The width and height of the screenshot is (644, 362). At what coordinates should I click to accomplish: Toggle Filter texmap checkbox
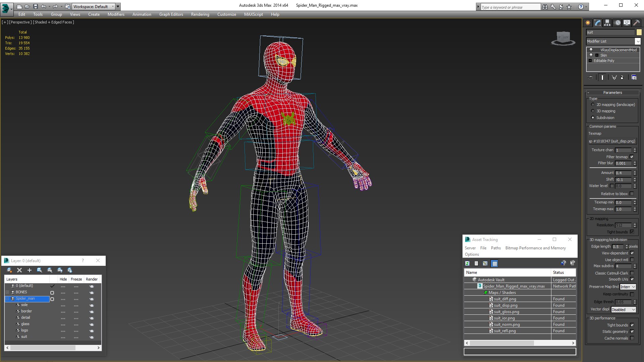pyautogui.click(x=632, y=157)
